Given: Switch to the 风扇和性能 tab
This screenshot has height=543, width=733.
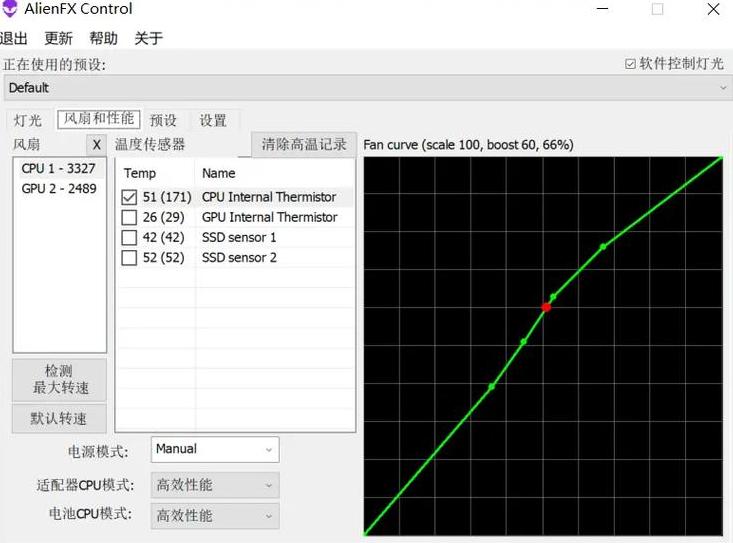Looking at the screenshot, I should tap(99, 119).
